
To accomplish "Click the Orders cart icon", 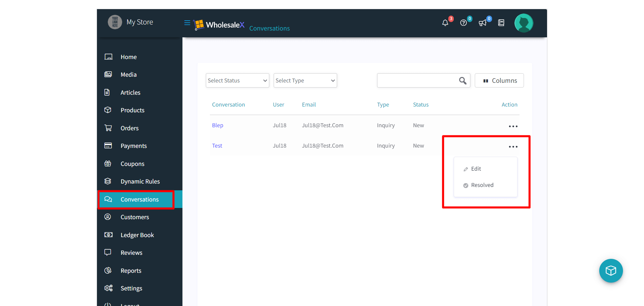I will (108, 128).
